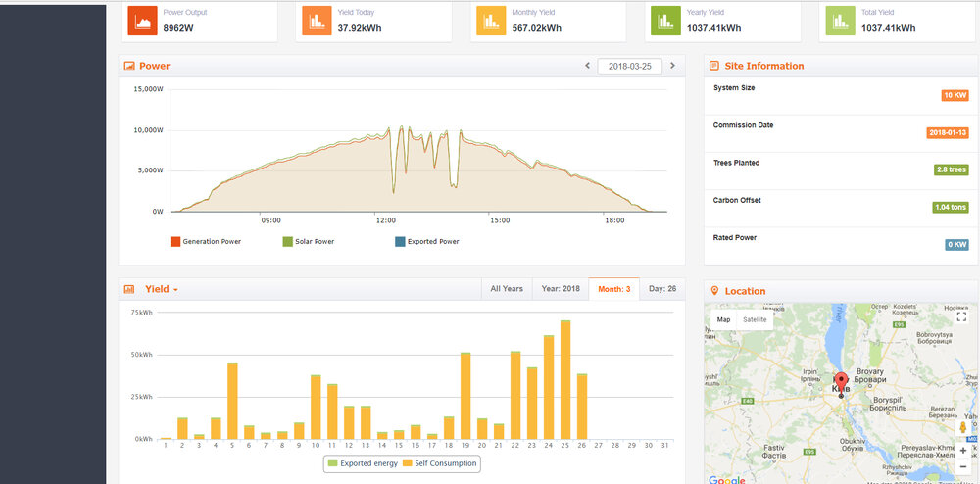Switch to the All Years tab
Image resolution: width=980 pixels, height=484 pixels.
tap(507, 289)
